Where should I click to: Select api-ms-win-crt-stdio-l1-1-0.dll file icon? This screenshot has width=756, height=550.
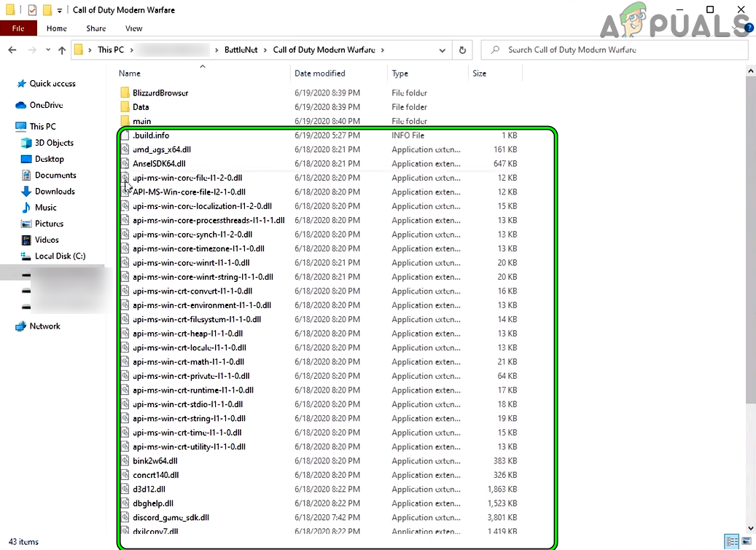pyautogui.click(x=125, y=404)
